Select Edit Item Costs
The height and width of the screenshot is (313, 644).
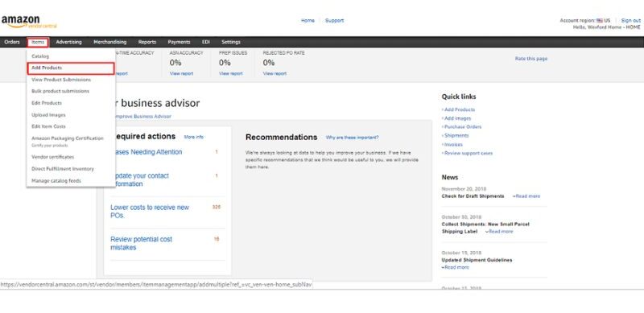[48, 126]
